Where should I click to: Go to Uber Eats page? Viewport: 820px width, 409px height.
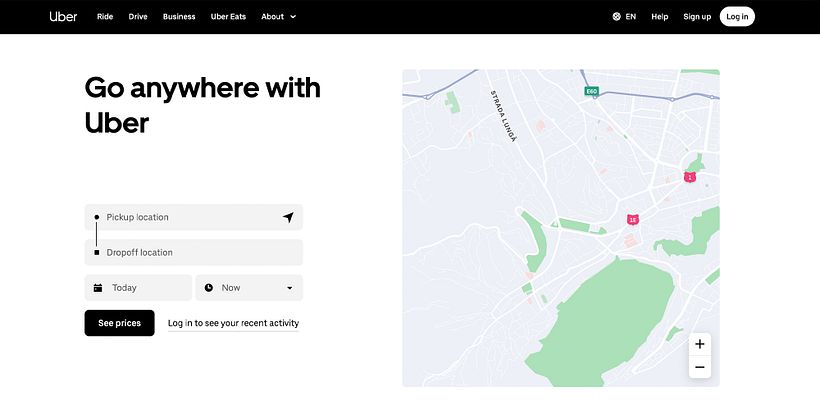tap(229, 17)
